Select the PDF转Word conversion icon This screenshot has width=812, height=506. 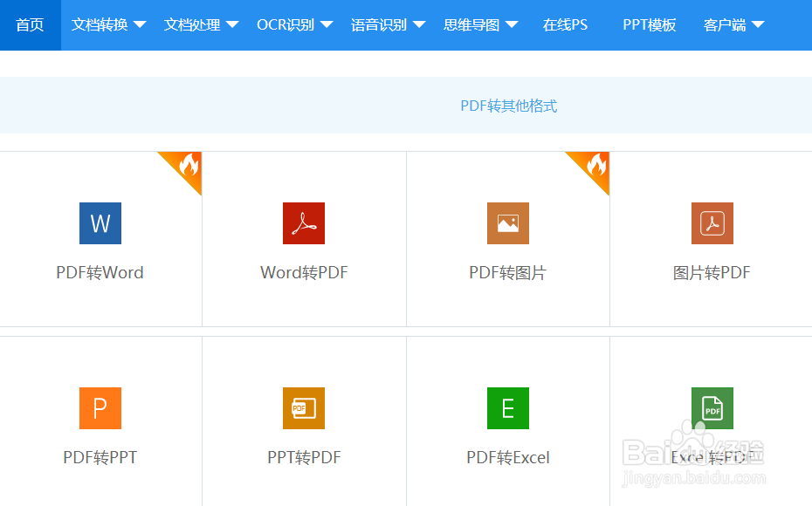(100, 223)
